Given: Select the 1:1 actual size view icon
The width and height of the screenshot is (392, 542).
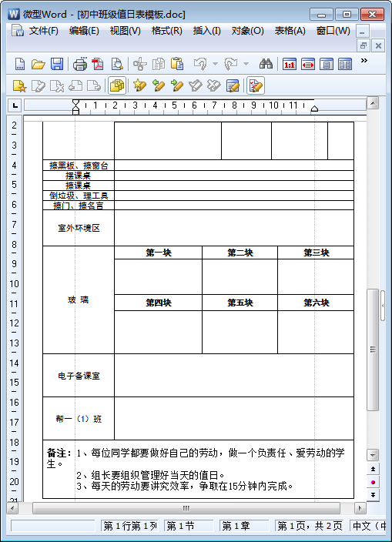Looking at the screenshot, I should pos(290,65).
